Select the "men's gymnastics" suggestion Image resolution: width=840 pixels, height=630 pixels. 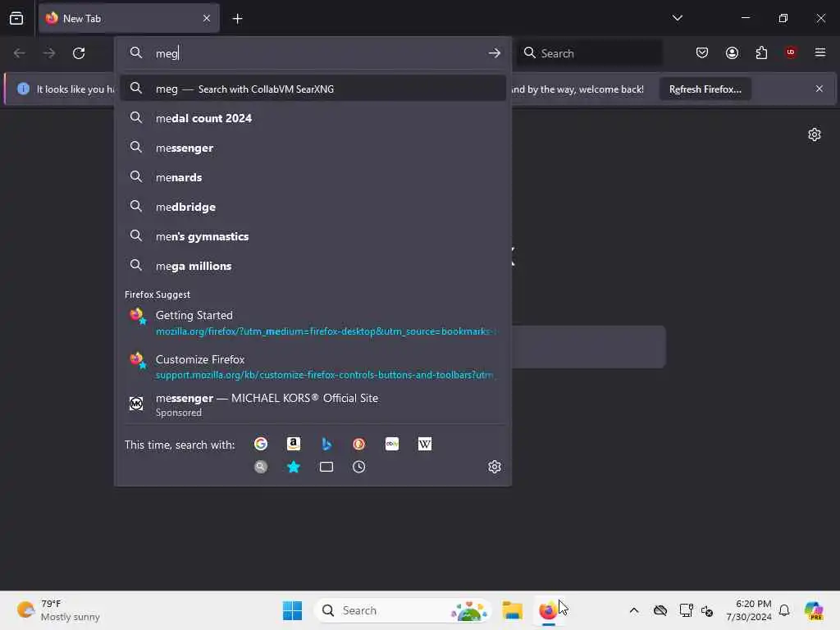tap(313, 236)
